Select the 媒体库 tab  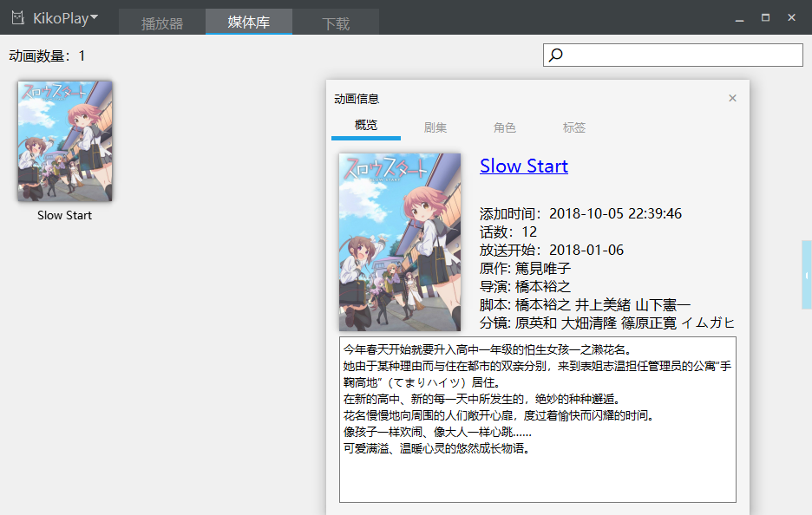tap(249, 22)
